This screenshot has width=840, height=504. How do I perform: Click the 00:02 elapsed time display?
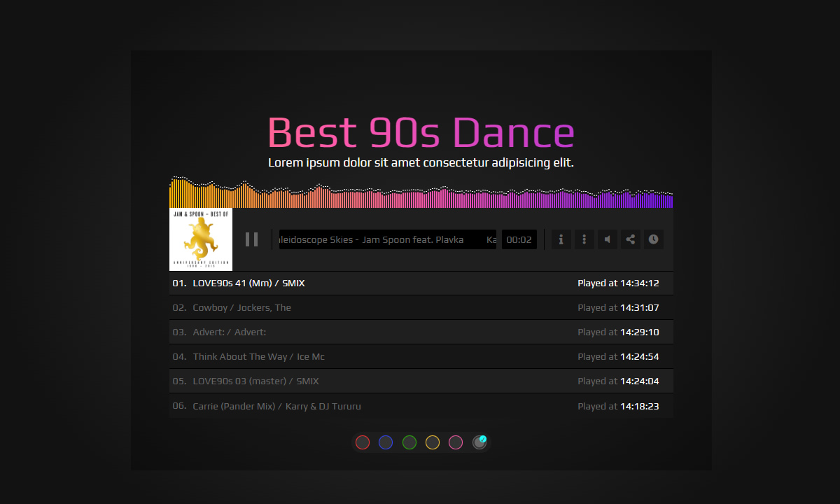click(519, 239)
